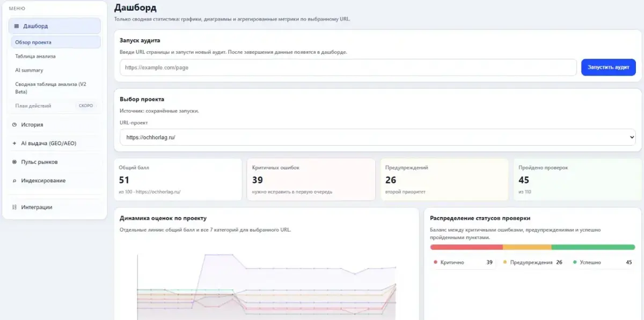Focus the audit URL input field
Viewport: 644px width, 320px height.
pyautogui.click(x=348, y=68)
